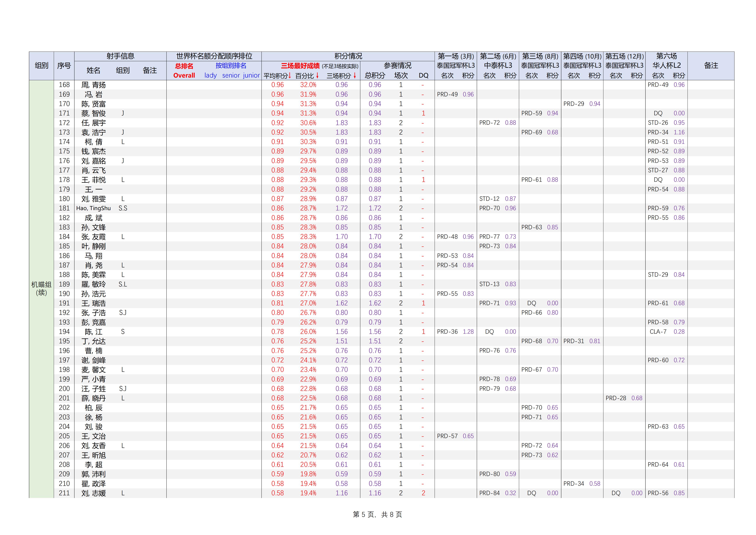The image size is (756, 535).
Task: Click PRD-84 result for 刘, 志媛
Action: pos(489,493)
